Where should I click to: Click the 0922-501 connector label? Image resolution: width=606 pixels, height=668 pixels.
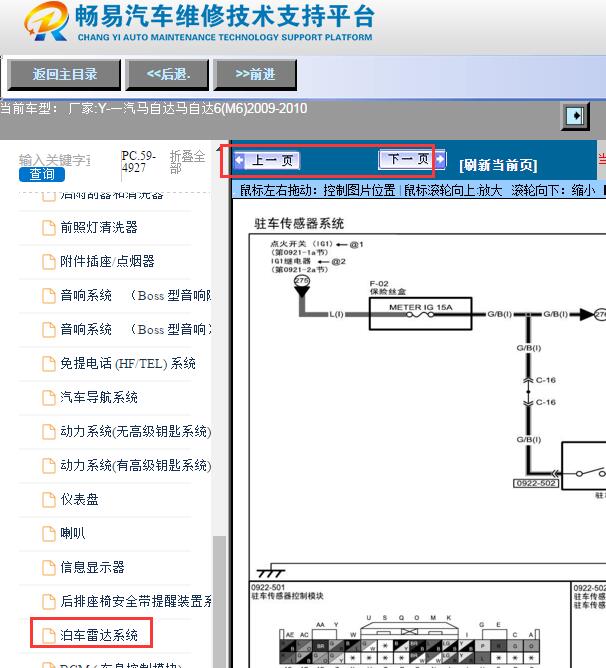[x=268, y=587]
